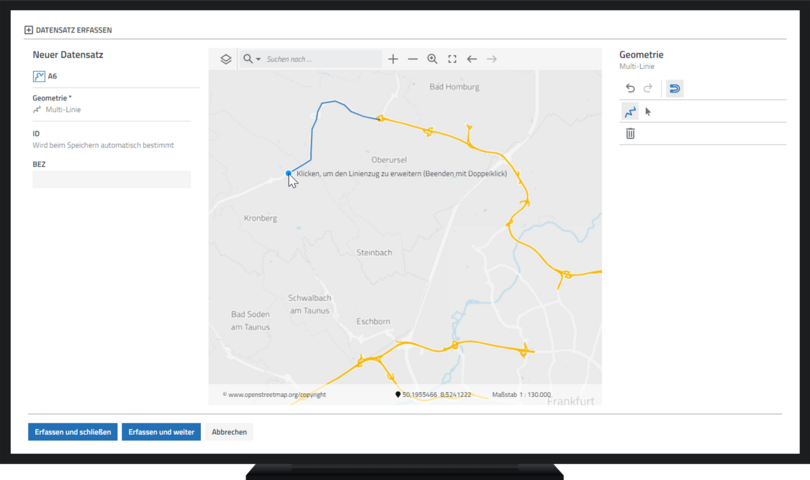Click the 'Neuer Datensatz' heading
The image size is (810, 480).
pyautogui.click(x=68, y=55)
